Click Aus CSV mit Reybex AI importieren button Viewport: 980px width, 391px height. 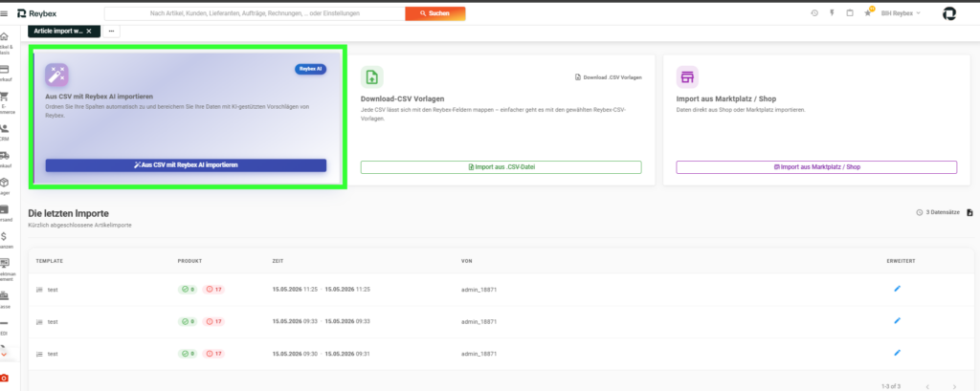pos(186,164)
